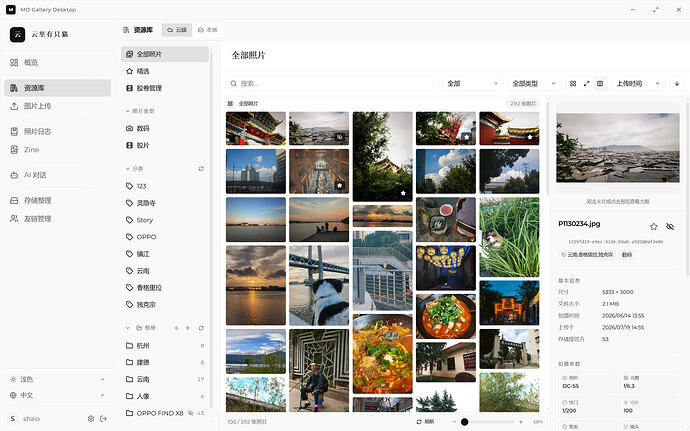Add a new album with plus icon
Screen dimensions: 690x431
click(188, 328)
